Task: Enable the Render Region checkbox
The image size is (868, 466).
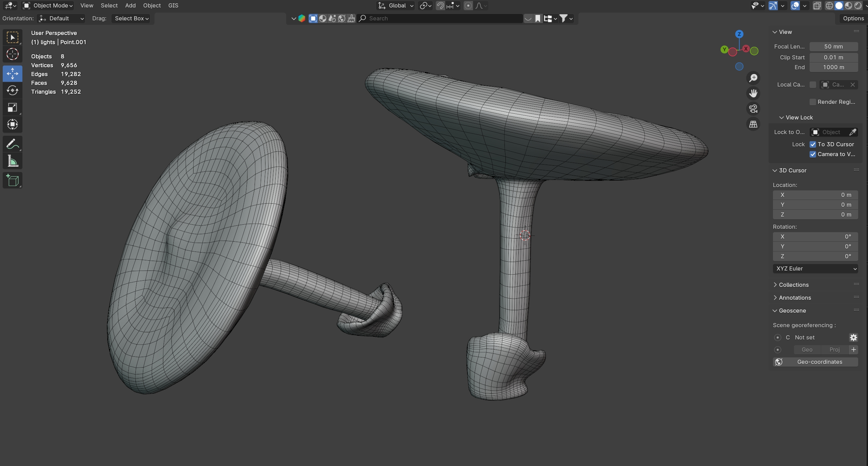Action: [813, 102]
